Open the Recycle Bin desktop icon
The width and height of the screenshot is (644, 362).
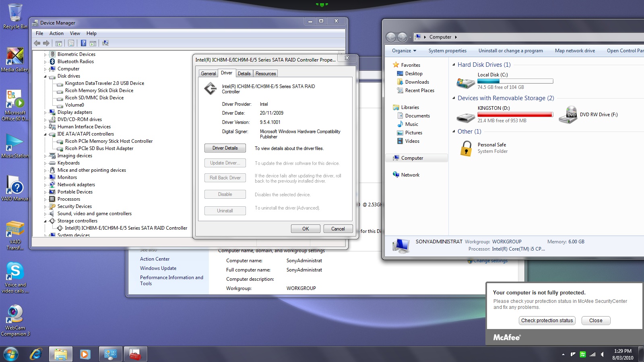tap(15, 16)
